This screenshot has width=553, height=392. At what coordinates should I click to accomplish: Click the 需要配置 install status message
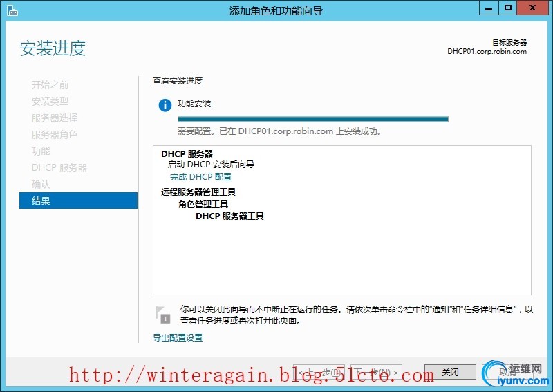tap(279, 131)
